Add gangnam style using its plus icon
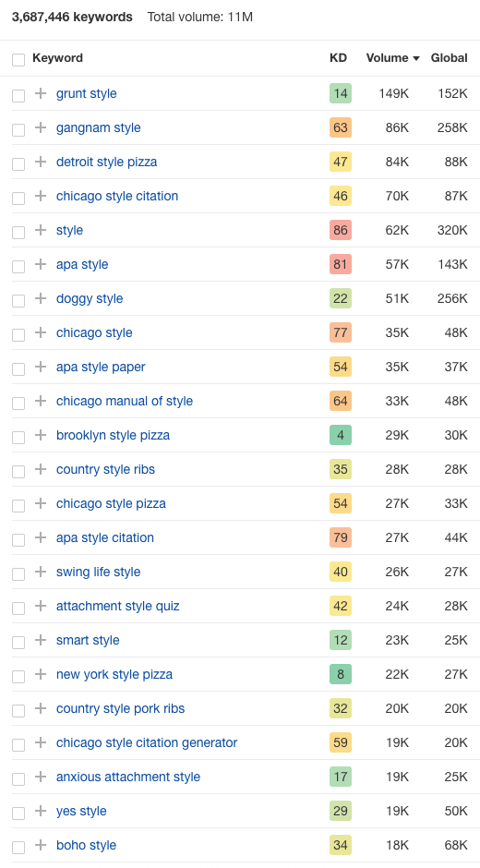This screenshot has width=480, height=868. pos(41,127)
